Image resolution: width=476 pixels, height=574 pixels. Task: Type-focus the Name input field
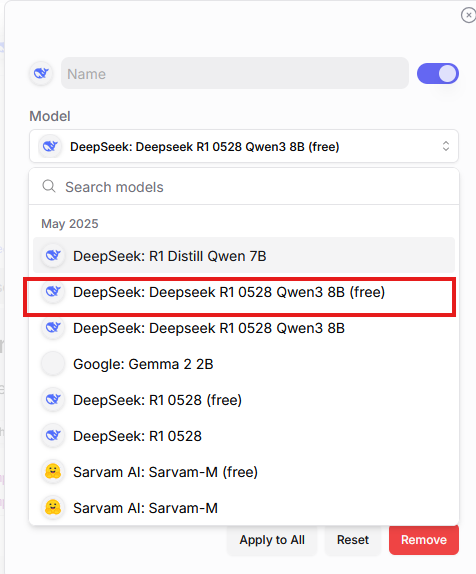click(235, 73)
